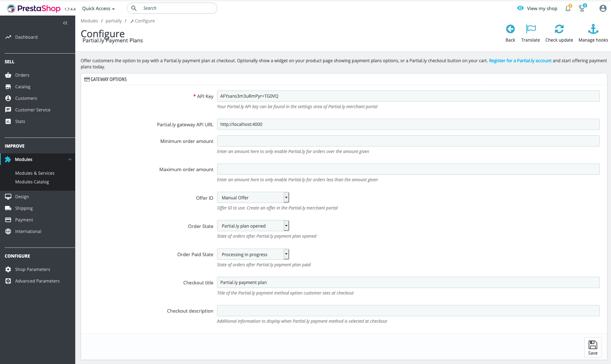Save the gateway options

(593, 347)
